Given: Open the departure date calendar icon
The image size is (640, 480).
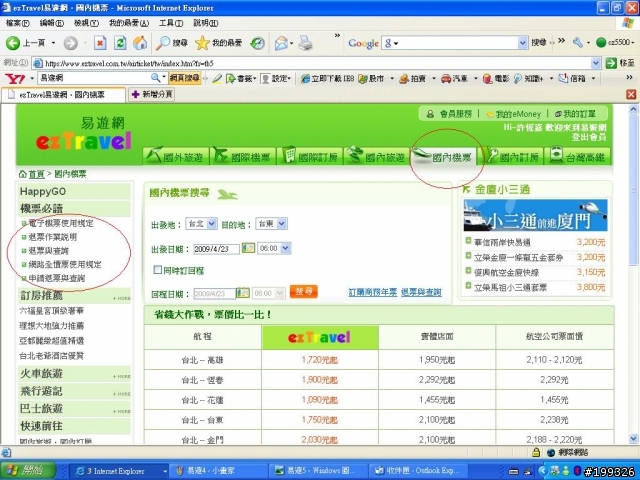Looking at the screenshot, I should click(x=248, y=248).
